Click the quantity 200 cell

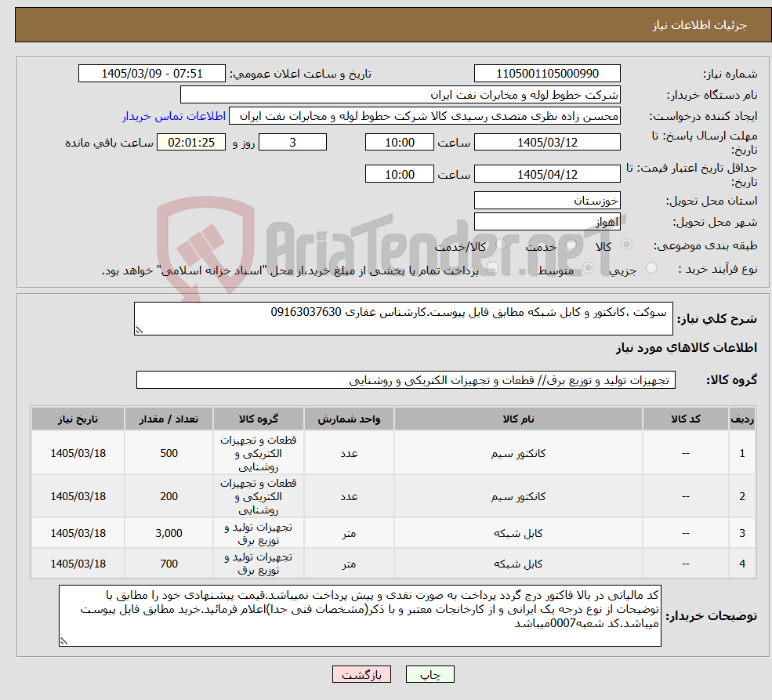click(169, 497)
